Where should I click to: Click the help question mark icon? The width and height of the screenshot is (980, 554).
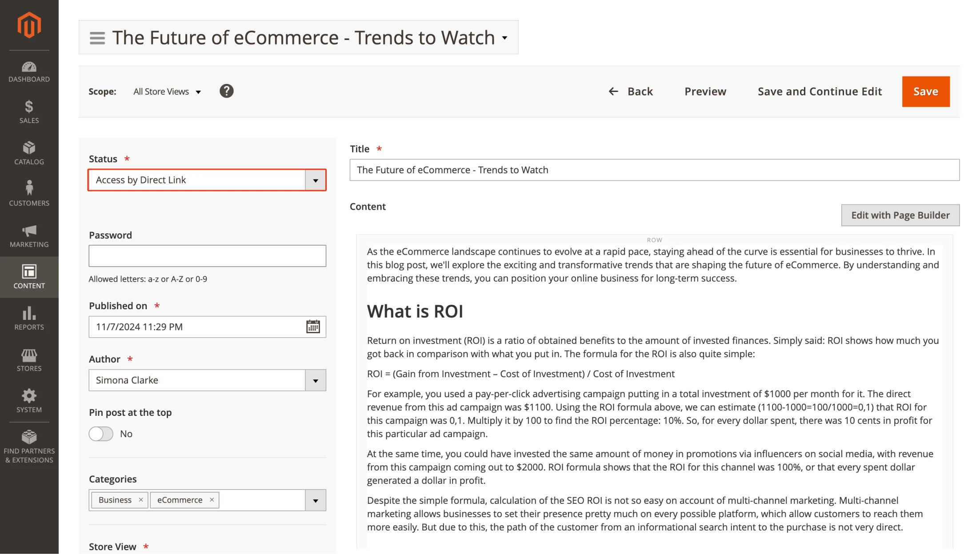point(226,91)
